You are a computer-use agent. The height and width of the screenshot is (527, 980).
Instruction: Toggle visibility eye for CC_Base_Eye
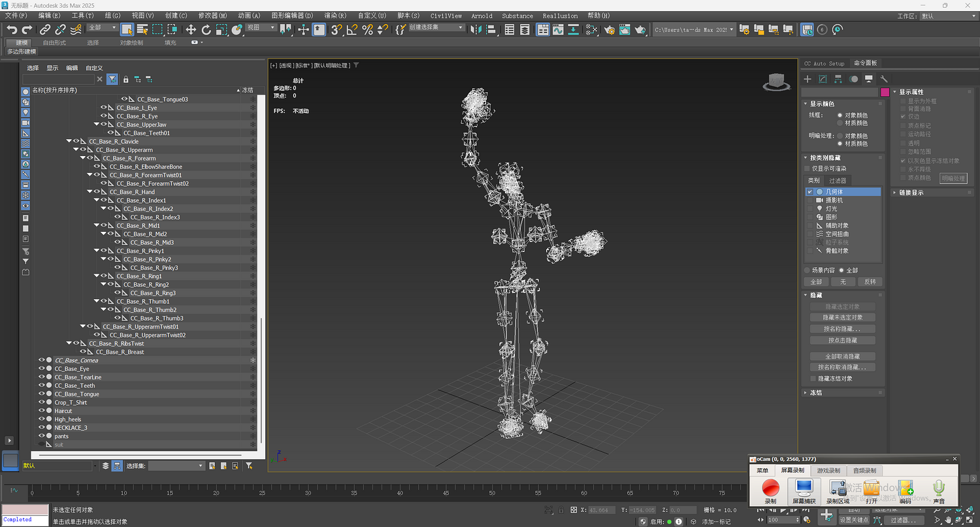(42, 369)
